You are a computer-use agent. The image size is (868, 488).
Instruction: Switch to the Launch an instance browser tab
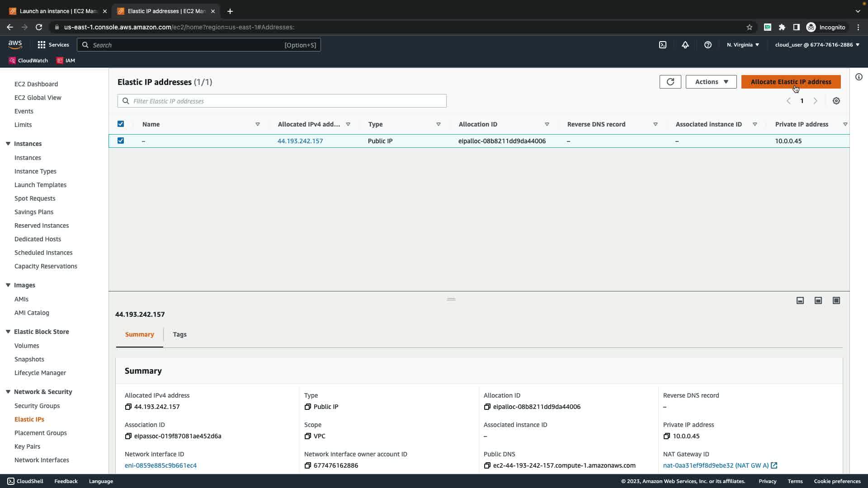tap(58, 11)
